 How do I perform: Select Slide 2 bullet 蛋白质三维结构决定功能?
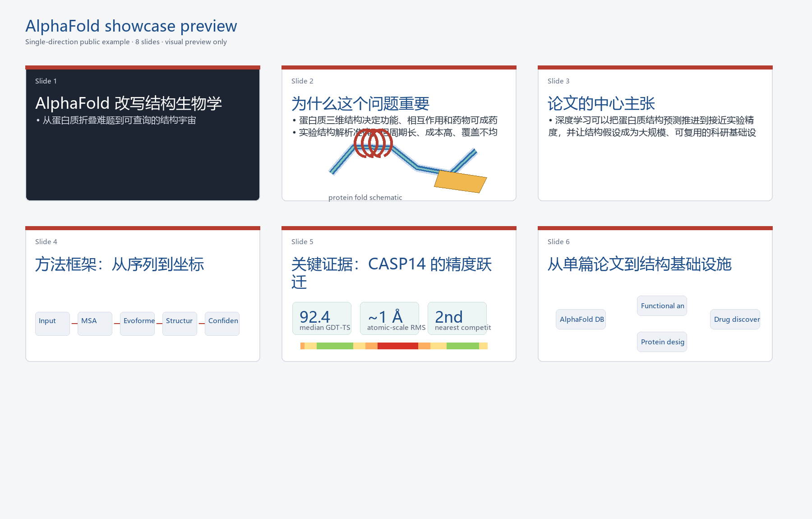point(395,120)
